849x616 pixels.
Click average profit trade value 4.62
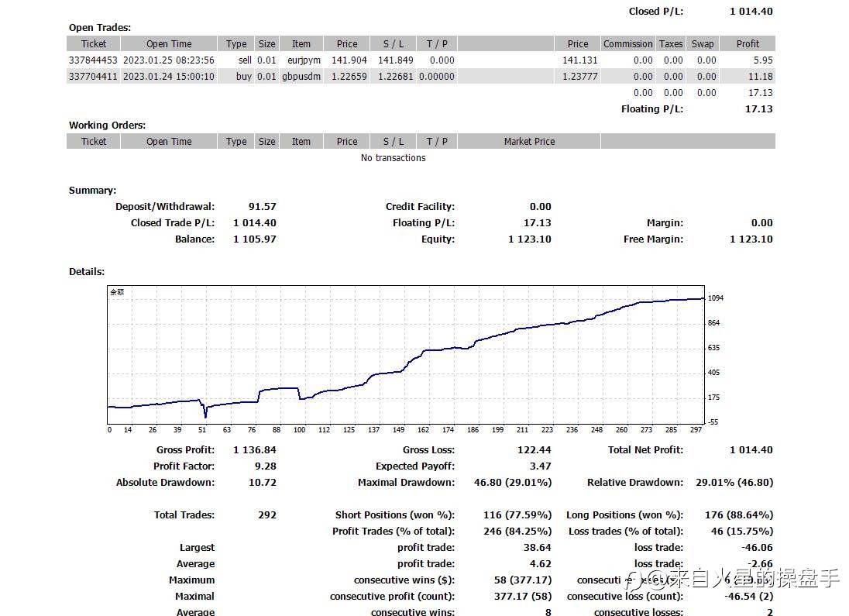pos(541,563)
